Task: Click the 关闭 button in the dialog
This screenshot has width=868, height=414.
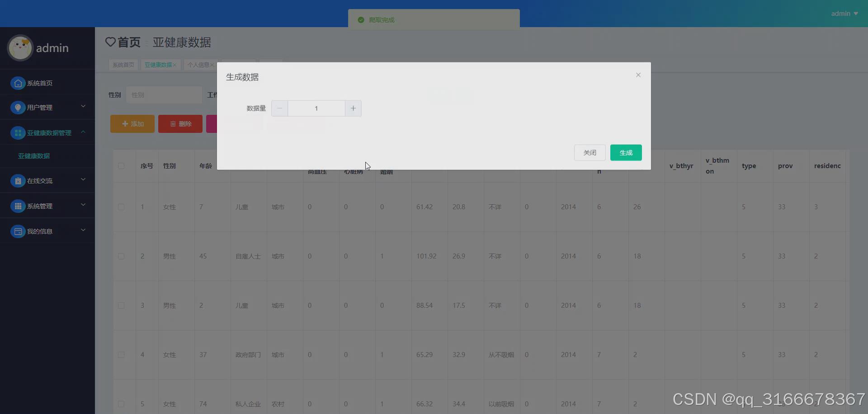Action: pos(589,152)
